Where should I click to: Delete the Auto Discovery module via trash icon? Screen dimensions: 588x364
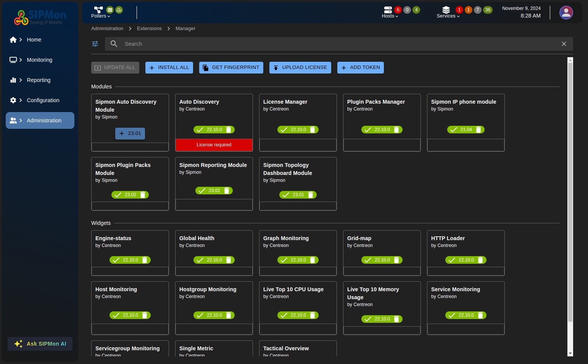pos(229,130)
